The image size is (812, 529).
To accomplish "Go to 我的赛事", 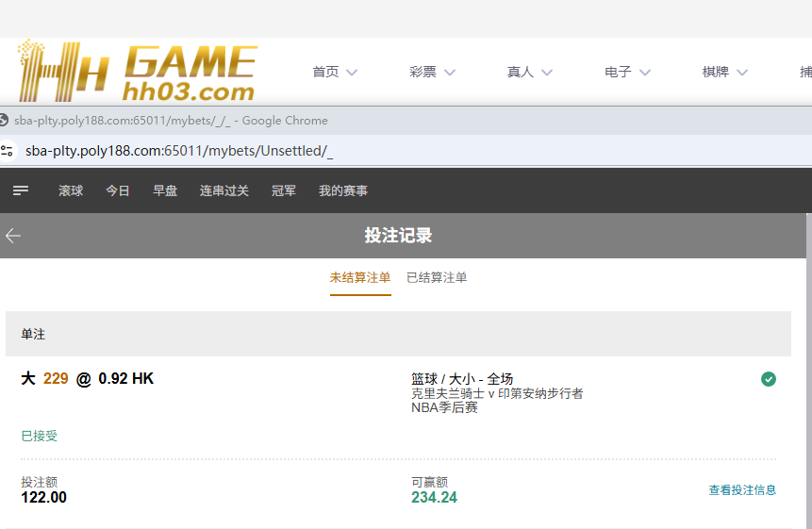I will pos(343,190).
